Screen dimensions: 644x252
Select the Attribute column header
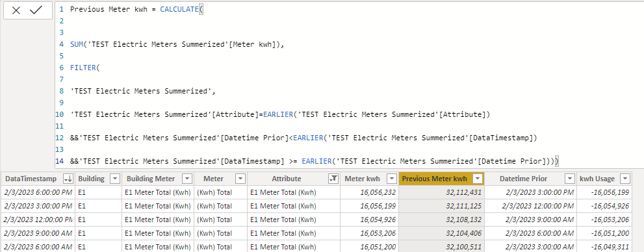(287, 179)
